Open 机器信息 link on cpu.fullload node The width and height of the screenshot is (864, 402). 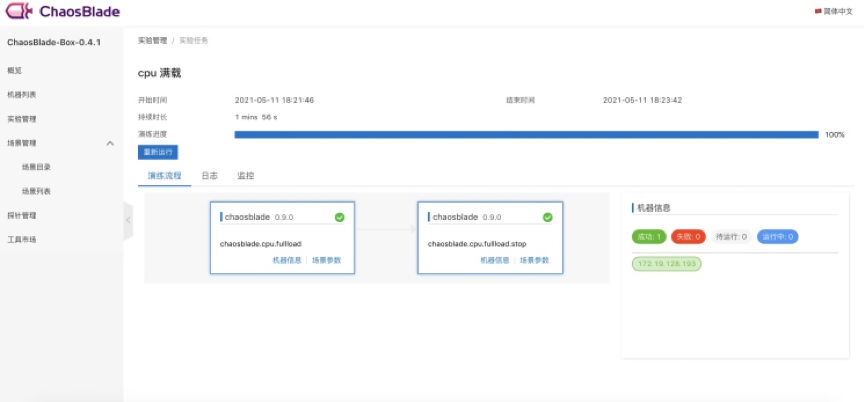[287, 260]
